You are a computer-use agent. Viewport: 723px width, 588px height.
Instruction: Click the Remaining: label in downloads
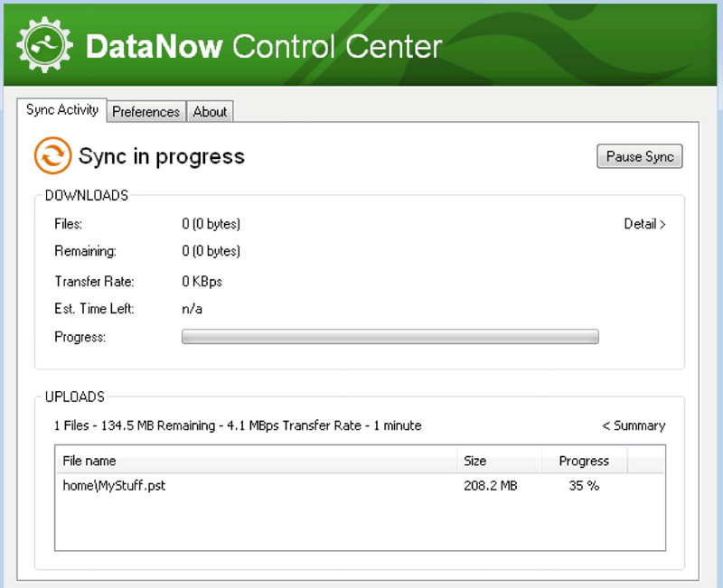click(85, 252)
